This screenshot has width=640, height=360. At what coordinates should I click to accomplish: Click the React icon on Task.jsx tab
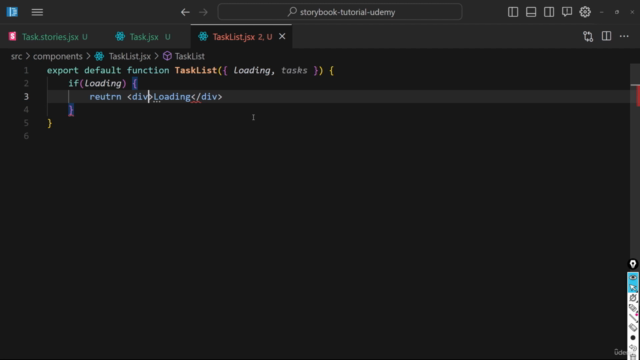[120, 36]
